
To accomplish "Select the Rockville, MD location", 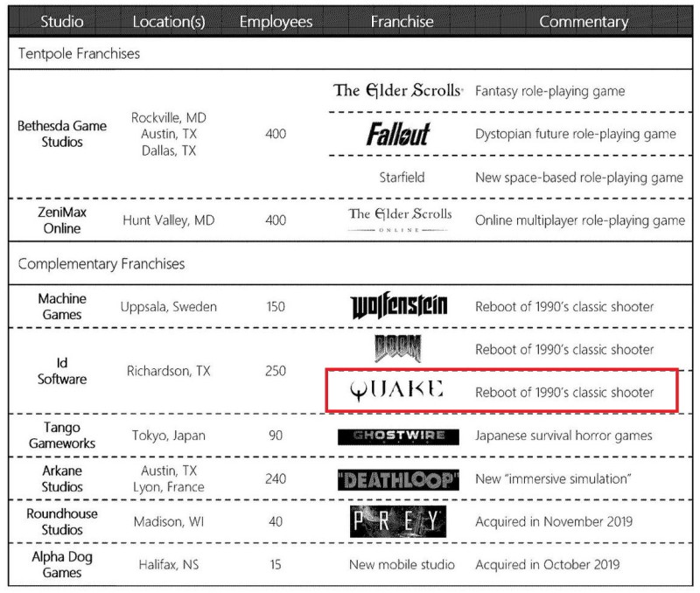I will [x=169, y=117].
